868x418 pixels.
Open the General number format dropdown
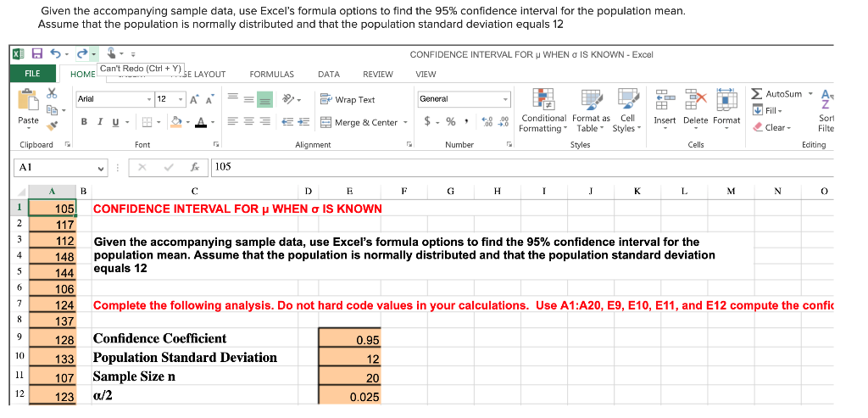(x=505, y=99)
